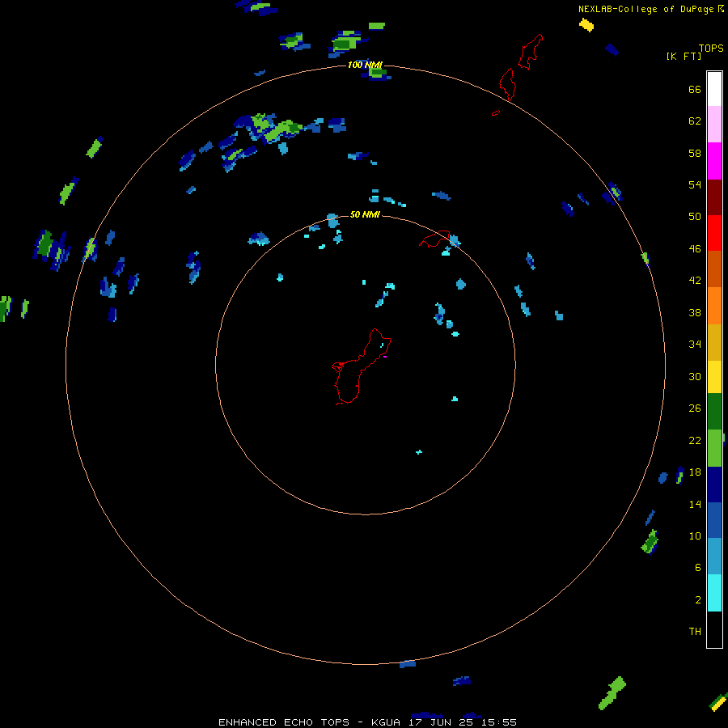This screenshot has width=728, height=728.
Task: Select the dark red (maroon) legend swatch
Action: [x=714, y=197]
